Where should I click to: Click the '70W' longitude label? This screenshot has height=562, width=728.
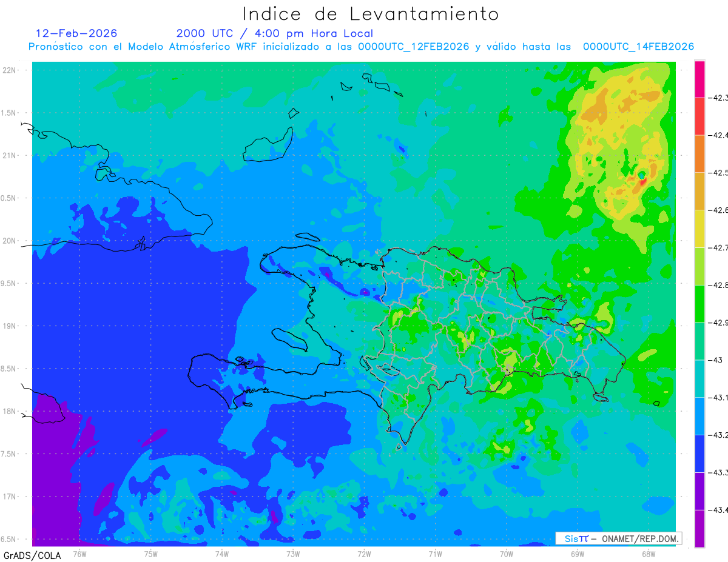[x=506, y=554]
